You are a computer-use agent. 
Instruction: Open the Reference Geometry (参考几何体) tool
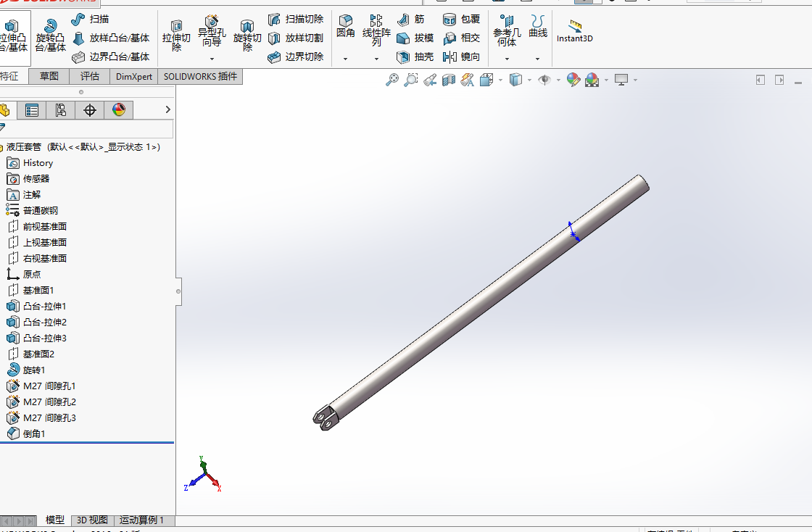point(507,30)
